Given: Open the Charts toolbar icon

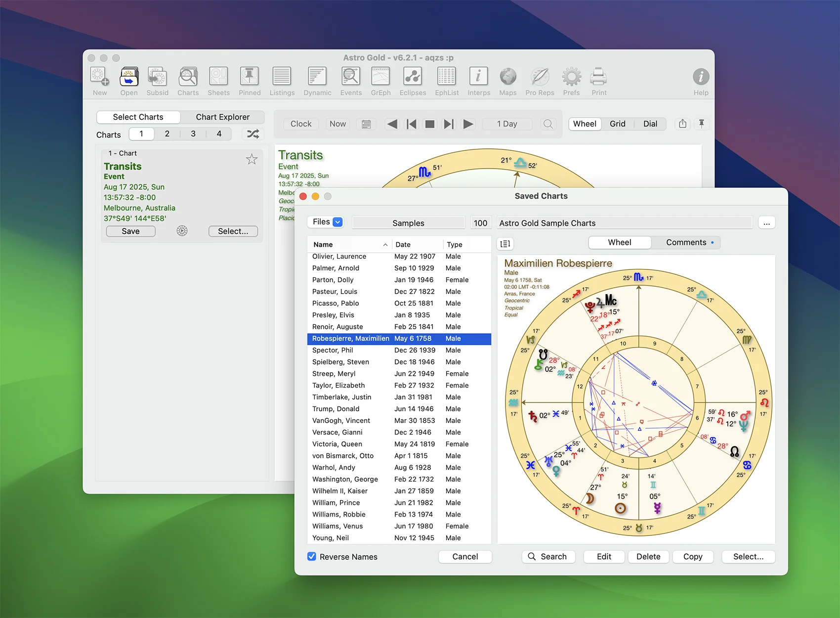Looking at the screenshot, I should [x=188, y=77].
